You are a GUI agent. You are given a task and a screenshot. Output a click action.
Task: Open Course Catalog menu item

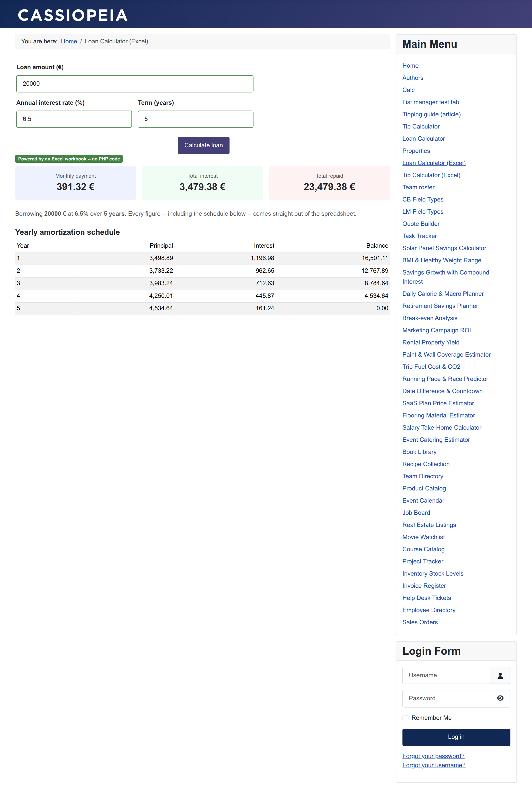tap(423, 549)
